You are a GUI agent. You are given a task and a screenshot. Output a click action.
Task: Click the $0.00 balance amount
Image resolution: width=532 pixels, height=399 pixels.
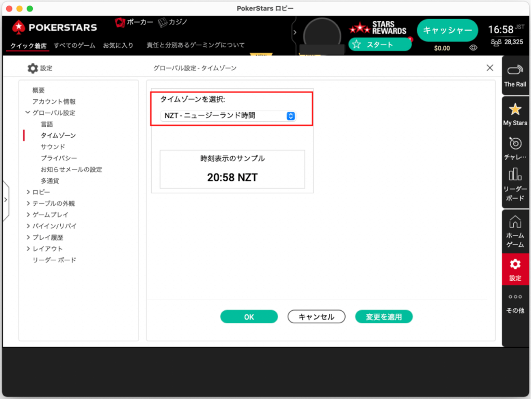click(x=442, y=48)
